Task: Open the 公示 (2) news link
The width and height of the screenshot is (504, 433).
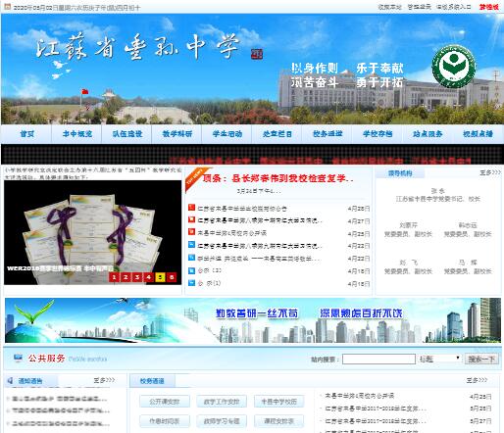Action: point(210,270)
